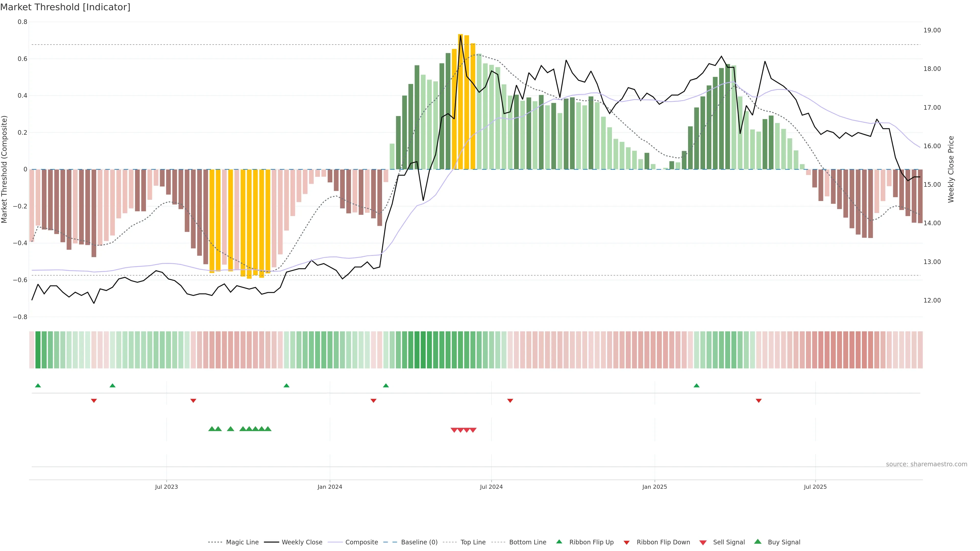
Task: Hide the Weekly Close series via legend
Action: pyautogui.click(x=302, y=542)
